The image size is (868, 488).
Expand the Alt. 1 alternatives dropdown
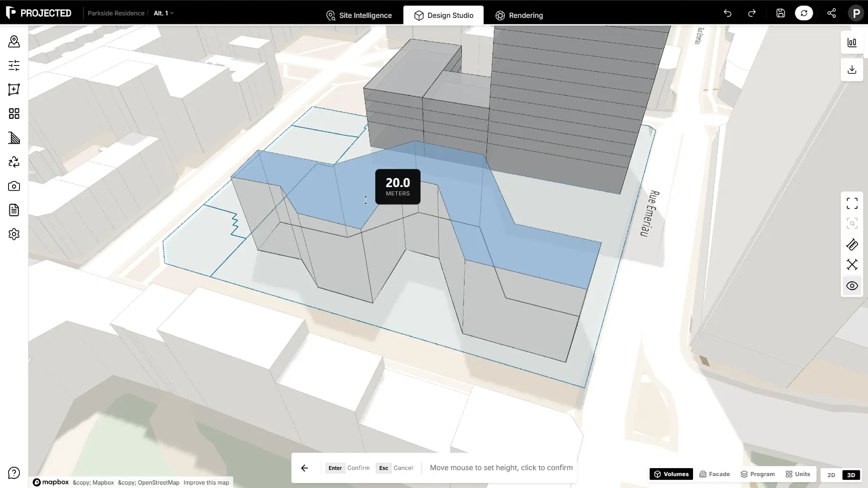[164, 13]
